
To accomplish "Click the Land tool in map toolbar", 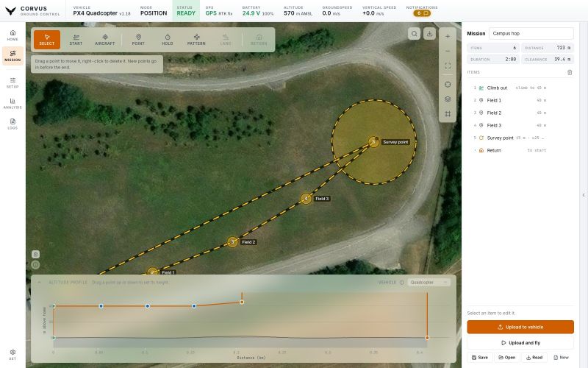I will click(x=226, y=40).
